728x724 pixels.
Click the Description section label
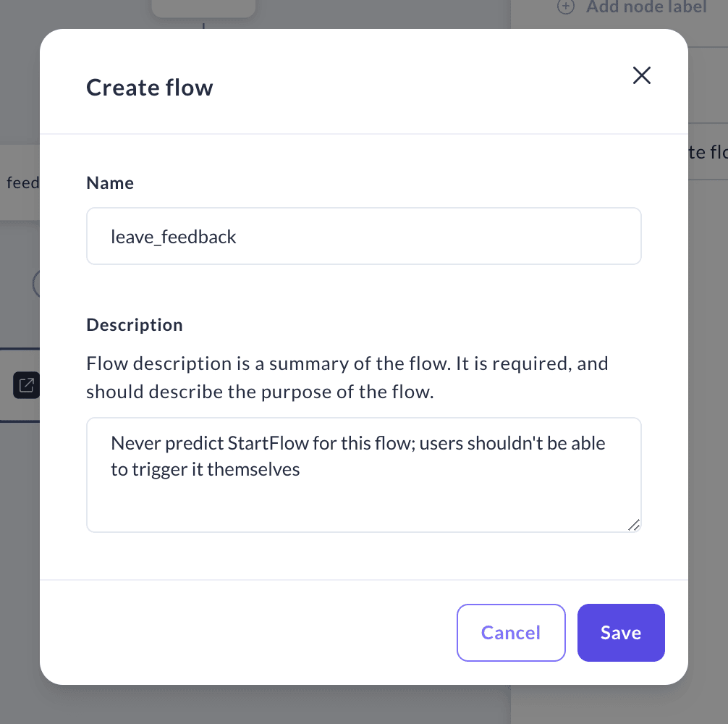[134, 324]
